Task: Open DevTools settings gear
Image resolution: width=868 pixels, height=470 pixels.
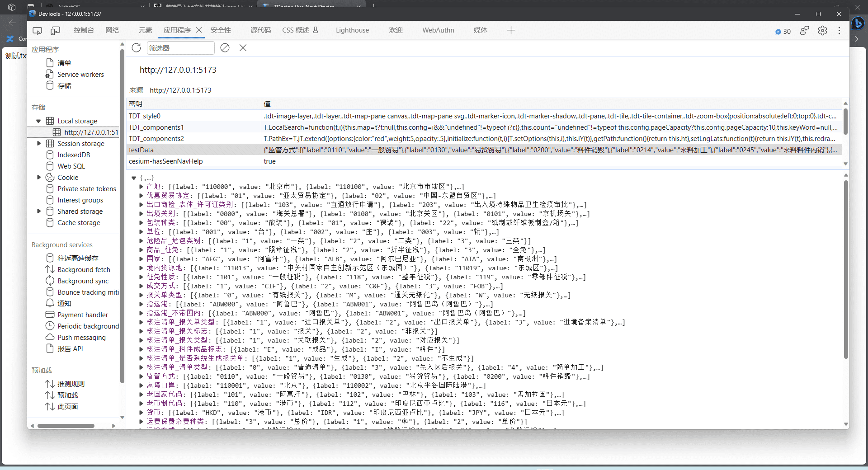Action: tap(822, 31)
